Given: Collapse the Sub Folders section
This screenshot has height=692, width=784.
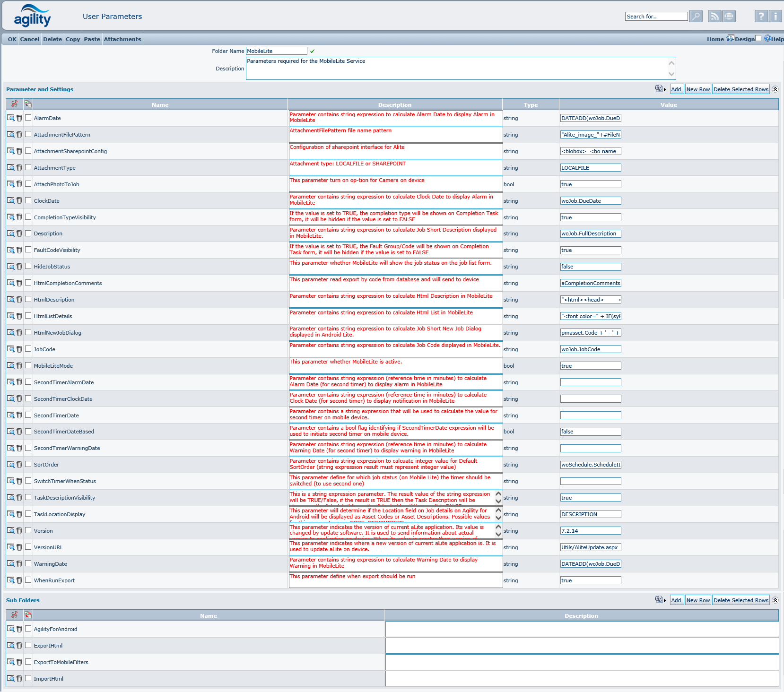Looking at the screenshot, I should click(x=775, y=600).
